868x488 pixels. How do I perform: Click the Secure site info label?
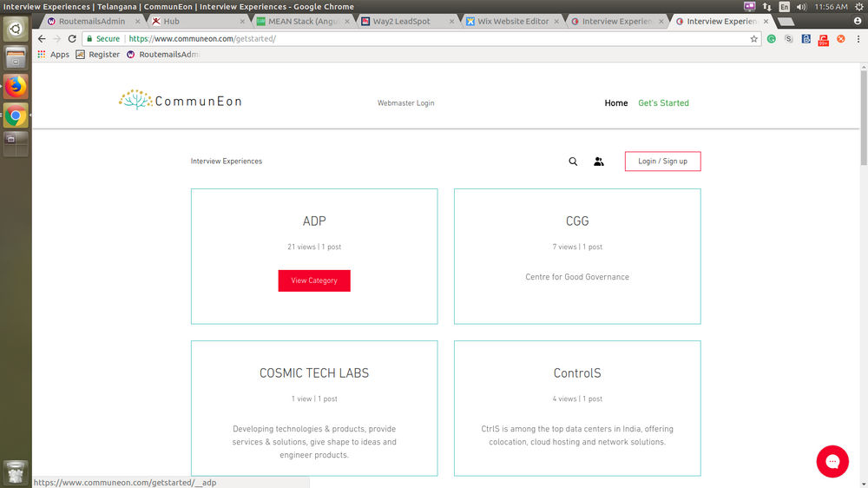pos(103,39)
